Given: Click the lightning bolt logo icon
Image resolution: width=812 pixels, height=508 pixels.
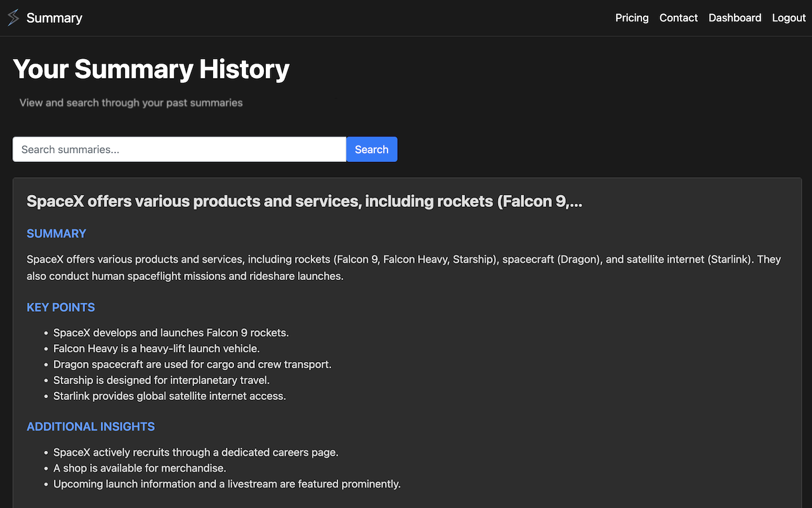Looking at the screenshot, I should pos(13,18).
